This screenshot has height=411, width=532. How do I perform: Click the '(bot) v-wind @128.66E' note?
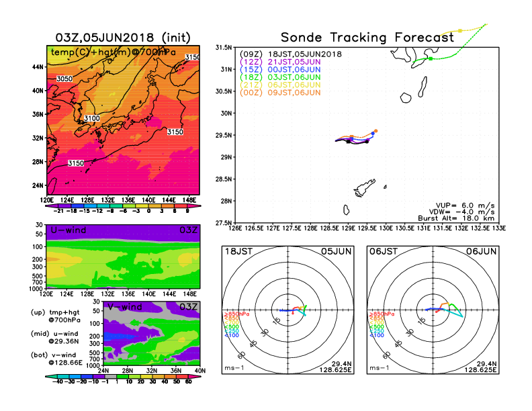[56, 359]
